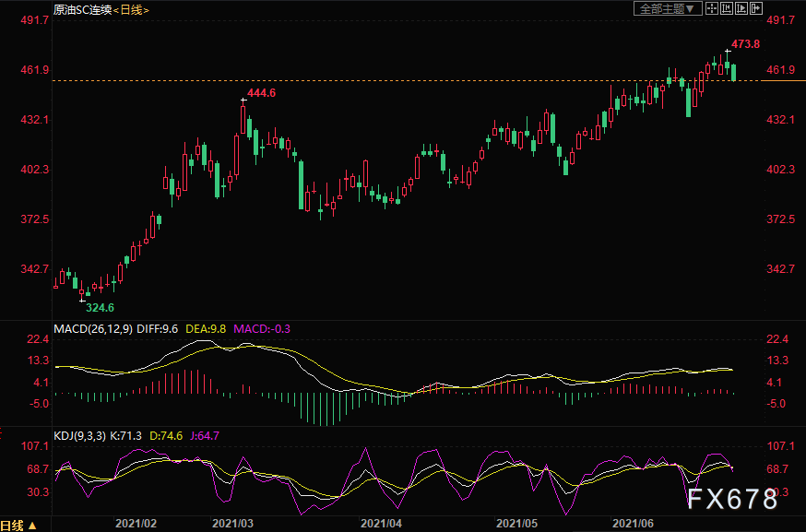
Task: Click the exit arrow icon at top right
Action: coord(757,8)
